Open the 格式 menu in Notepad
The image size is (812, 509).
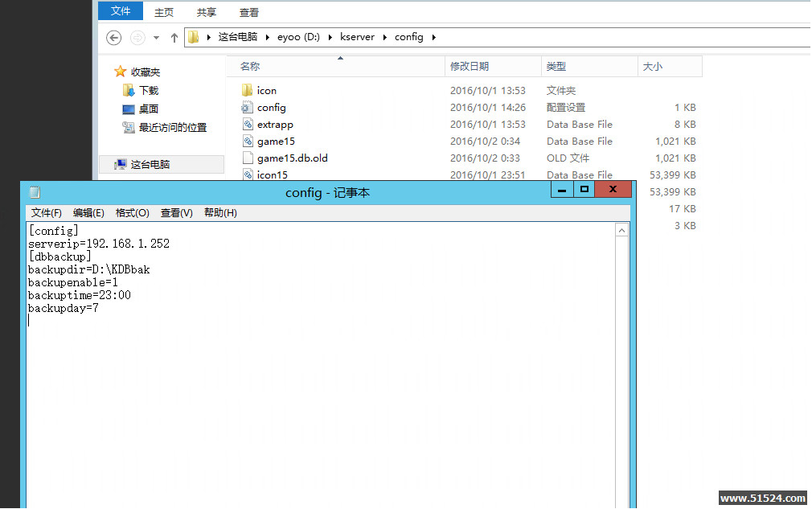point(132,212)
